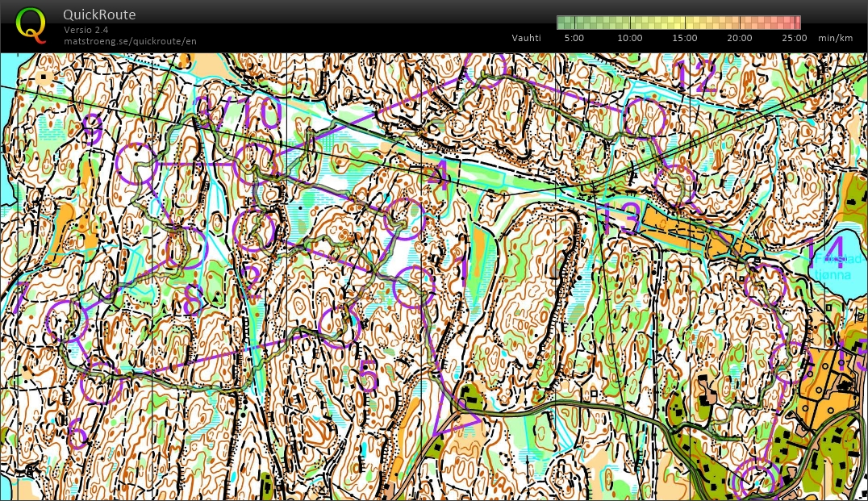
Task: Click the Vauhti legend label
Action: click(x=526, y=38)
